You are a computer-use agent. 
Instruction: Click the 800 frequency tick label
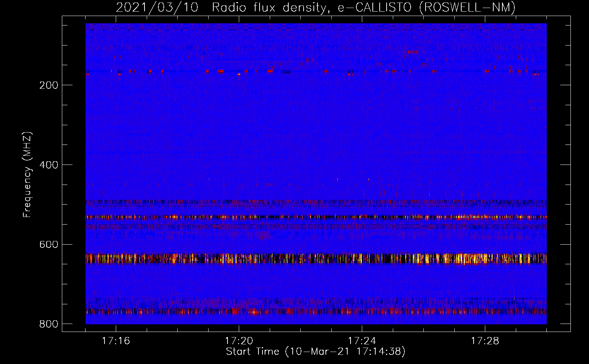49,324
